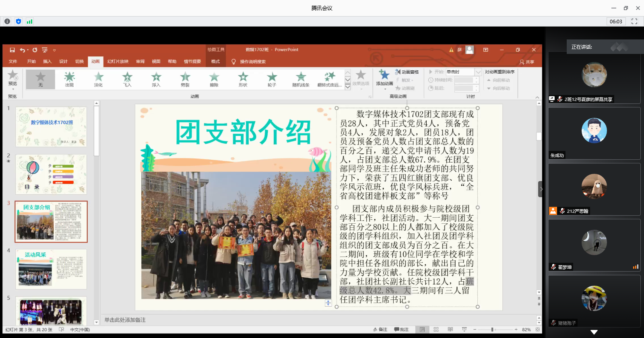Open the 幻灯片放映 ribbon tab
The width and height of the screenshot is (644, 338).
coord(118,62)
